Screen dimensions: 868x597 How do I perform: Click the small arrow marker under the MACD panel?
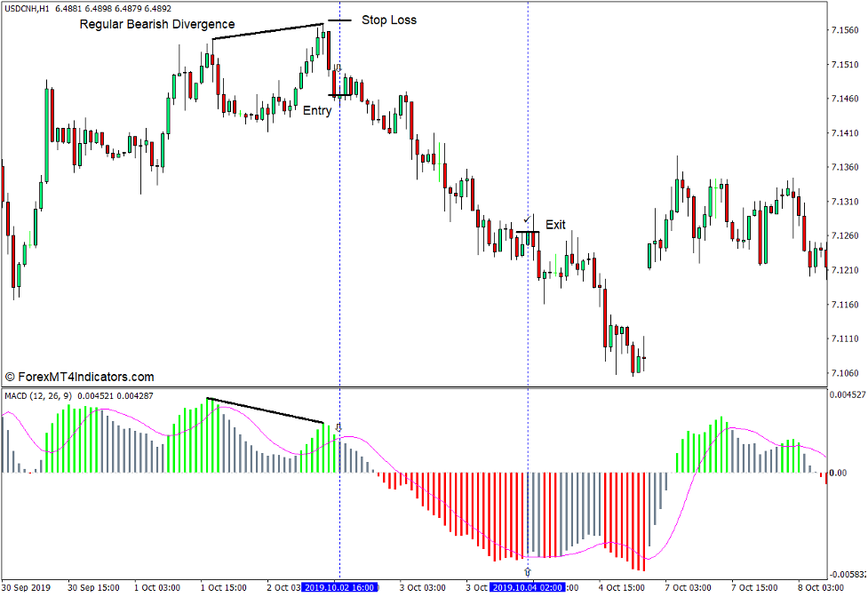click(527, 569)
